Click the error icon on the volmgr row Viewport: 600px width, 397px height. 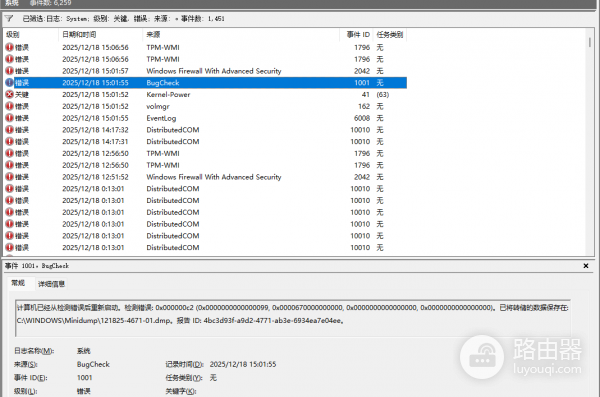coord(9,106)
